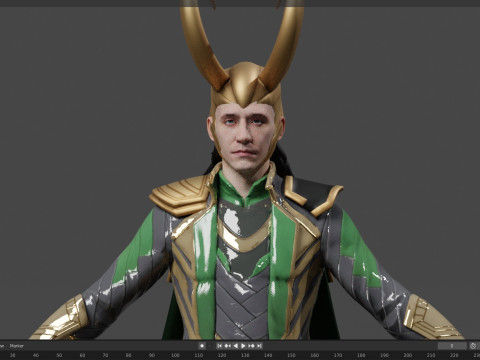This screenshot has width=480, height=360.
Task: Set the timeline to frame 200
Action: (407, 356)
